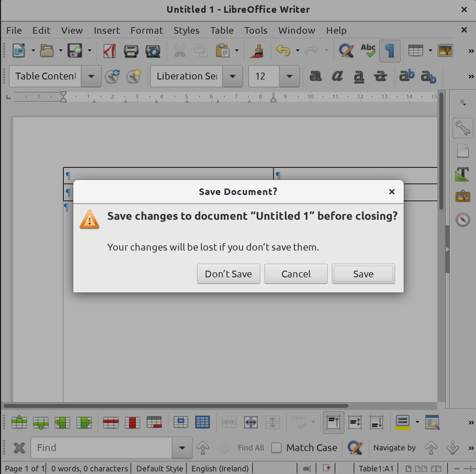This screenshot has height=474, width=476.
Task: Open the Table menu
Action: pos(222,31)
